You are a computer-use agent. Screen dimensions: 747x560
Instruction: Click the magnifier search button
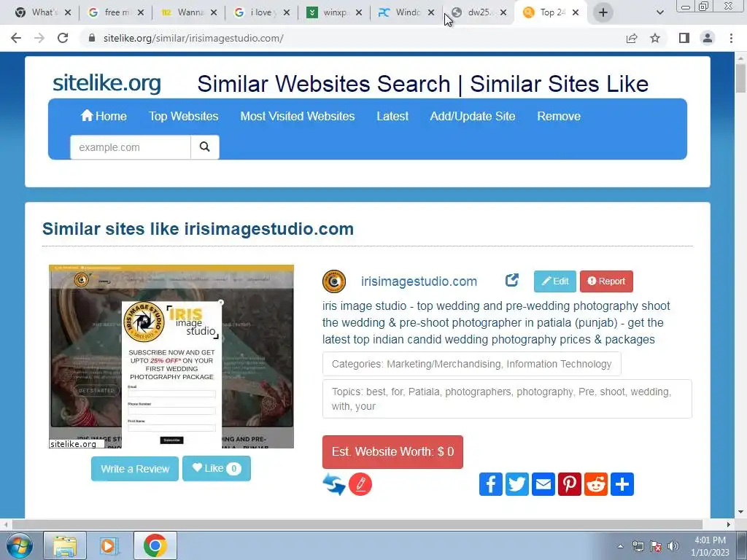[205, 147]
